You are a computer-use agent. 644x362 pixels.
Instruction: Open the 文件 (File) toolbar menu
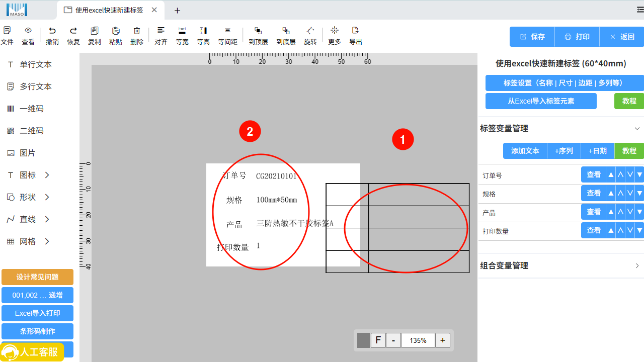pos(7,36)
